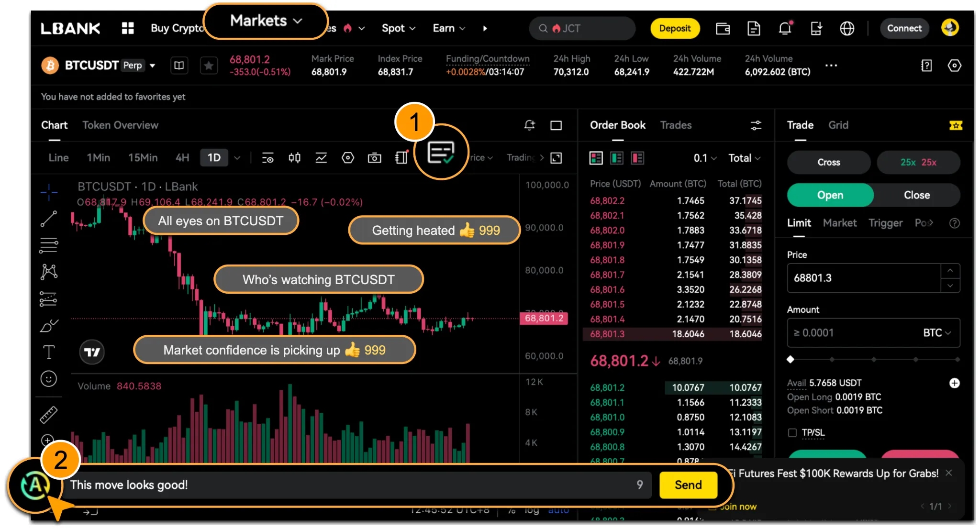Click the chart screenshot camera icon
The width and height of the screenshot is (980, 529).
point(374,158)
